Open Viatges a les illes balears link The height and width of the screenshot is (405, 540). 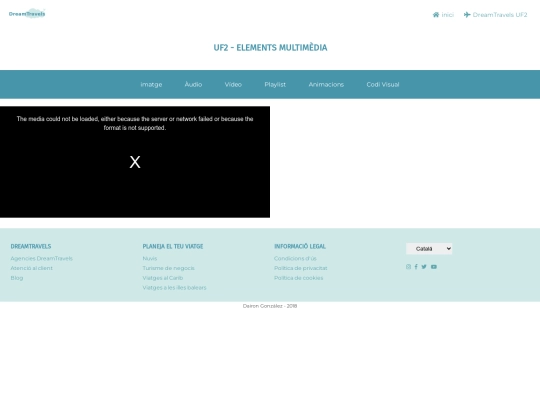(x=175, y=288)
